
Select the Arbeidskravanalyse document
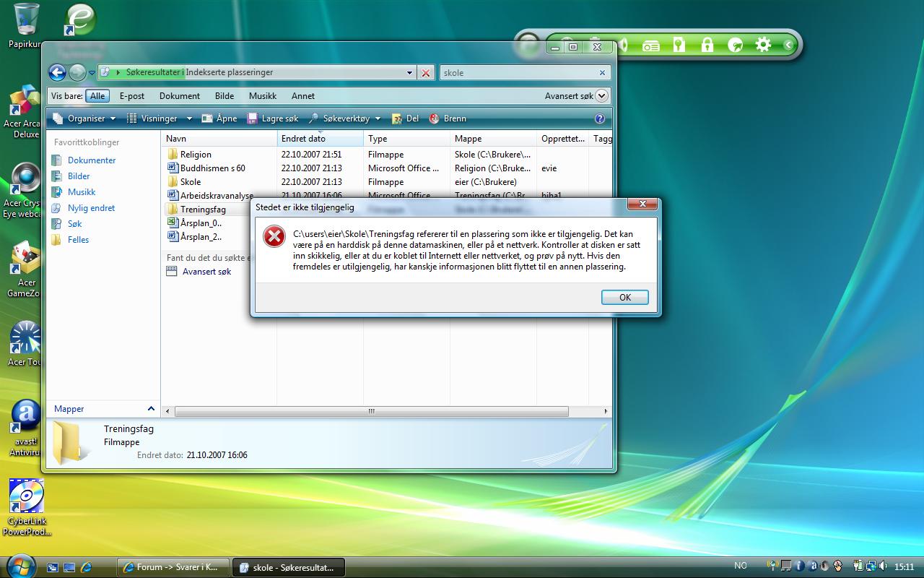[x=217, y=196]
